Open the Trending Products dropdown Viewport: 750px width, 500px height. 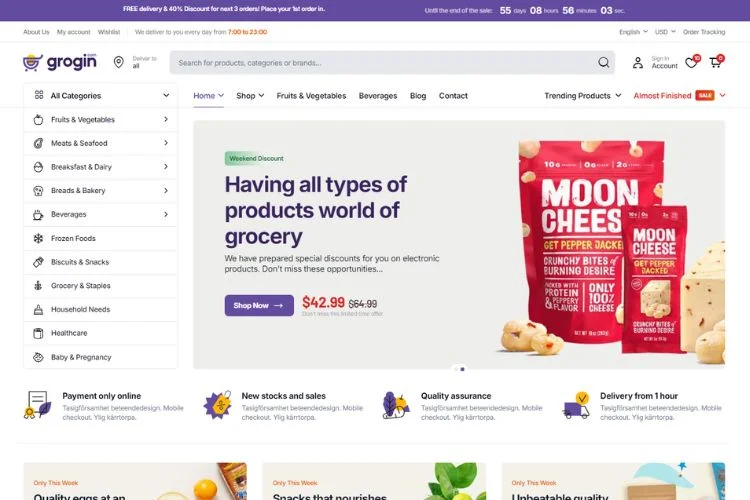[583, 96]
